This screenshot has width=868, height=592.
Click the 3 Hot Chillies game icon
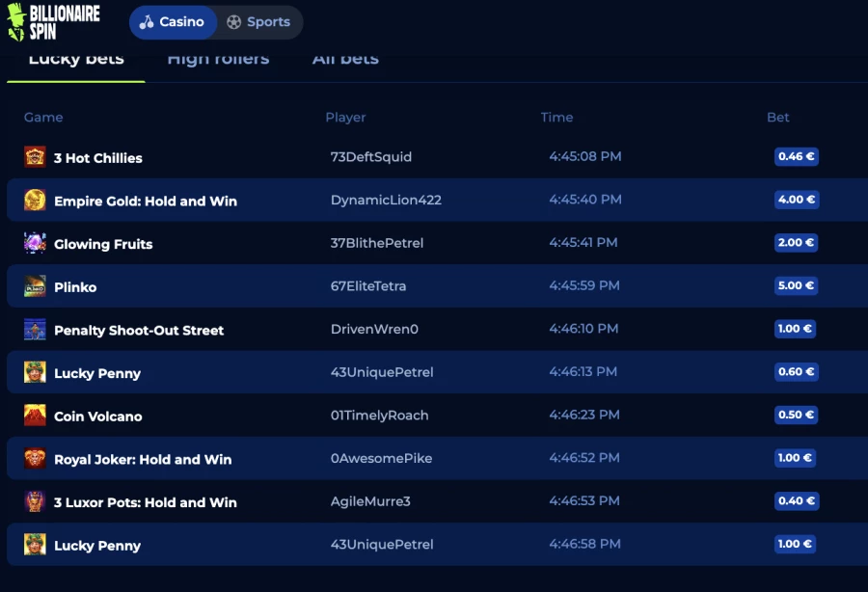35,156
